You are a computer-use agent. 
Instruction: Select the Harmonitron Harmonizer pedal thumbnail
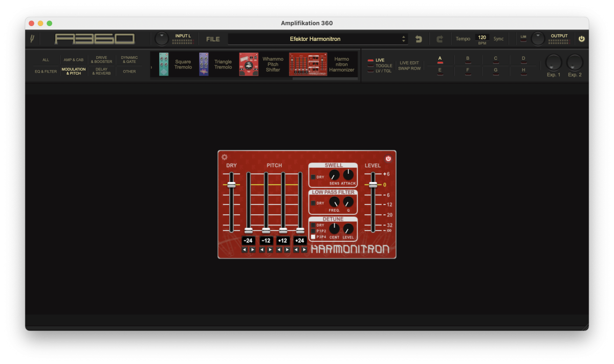pos(308,64)
